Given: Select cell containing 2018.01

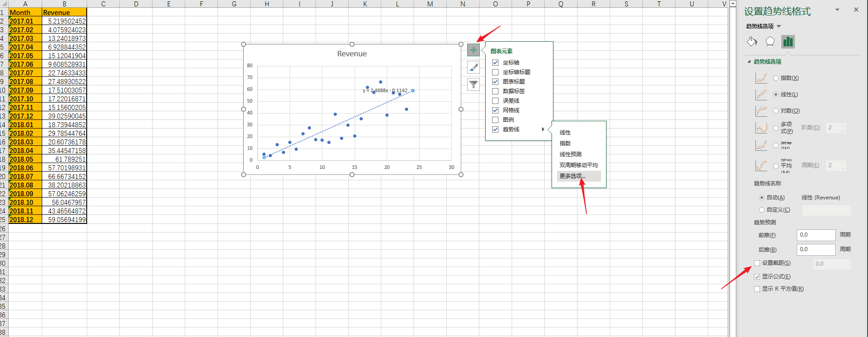Looking at the screenshot, I should [x=25, y=124].
